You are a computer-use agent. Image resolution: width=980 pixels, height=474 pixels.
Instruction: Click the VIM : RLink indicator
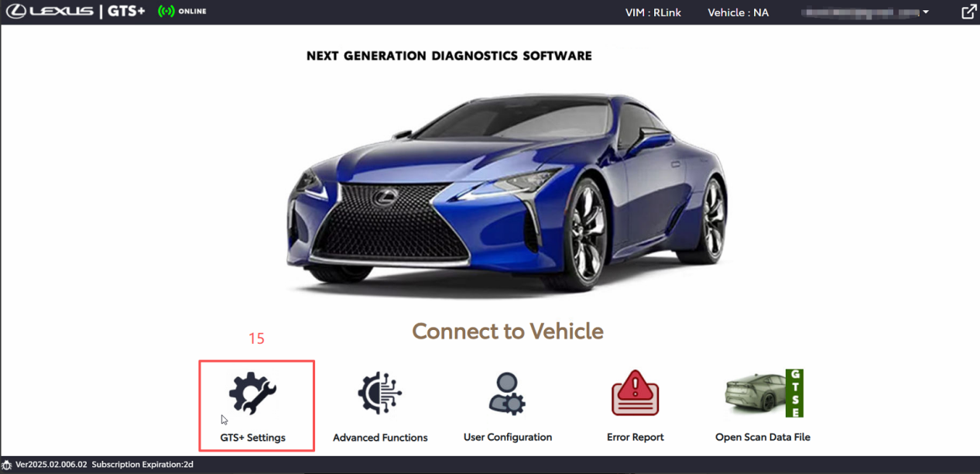tap(653, 12)
